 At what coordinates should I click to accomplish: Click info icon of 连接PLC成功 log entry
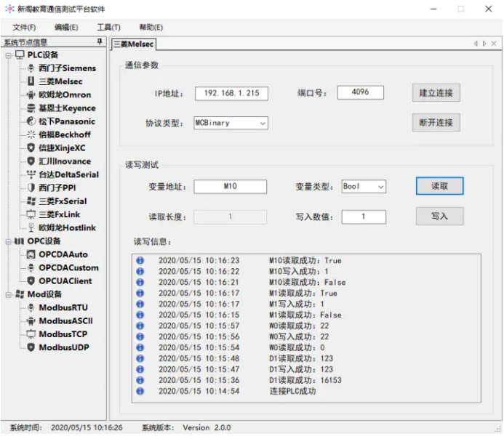tap(140, 391)
